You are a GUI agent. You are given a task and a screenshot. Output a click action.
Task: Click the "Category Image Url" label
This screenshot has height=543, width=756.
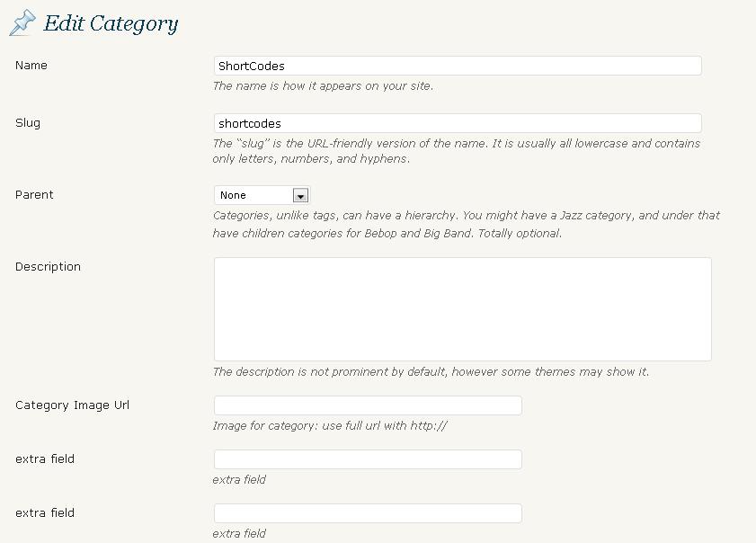click(x=72, y=405)
